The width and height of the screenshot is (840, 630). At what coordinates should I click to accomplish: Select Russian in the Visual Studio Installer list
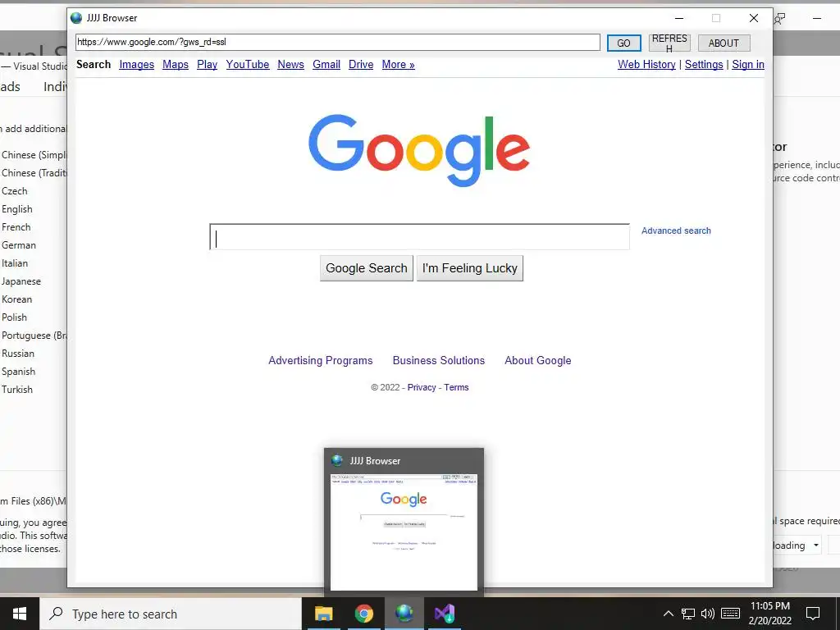click(x=18, y=354)
